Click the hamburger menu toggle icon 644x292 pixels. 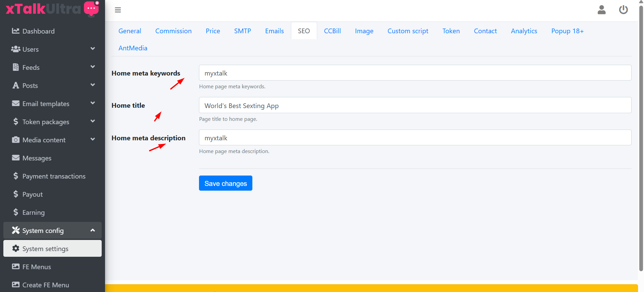click(x=118, y=10)
